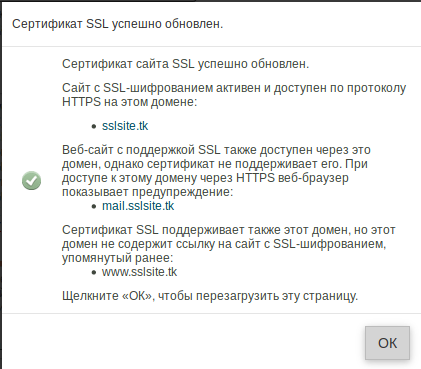This screenshot has height=369, width=421.
Task: Click the text 'упомянутый ранее:'
Action: (x=118, y=258)
